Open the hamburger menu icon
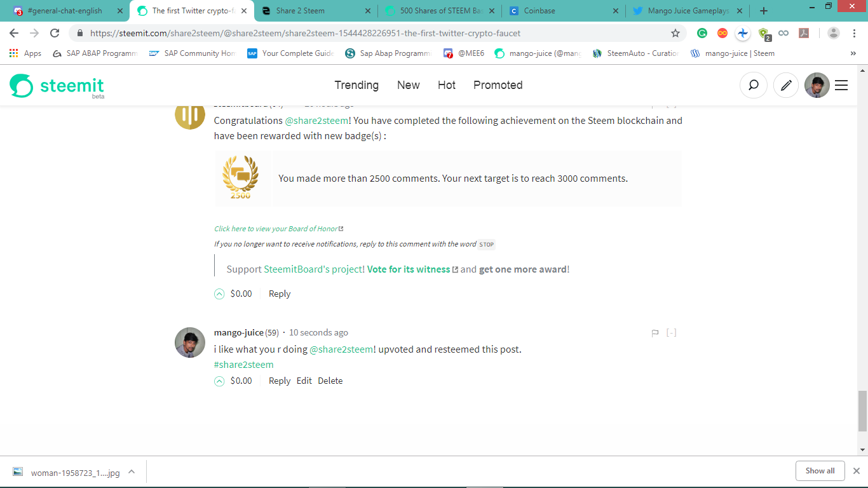The width and height of the screenshot is (868, 488). [x=841, y=85]
